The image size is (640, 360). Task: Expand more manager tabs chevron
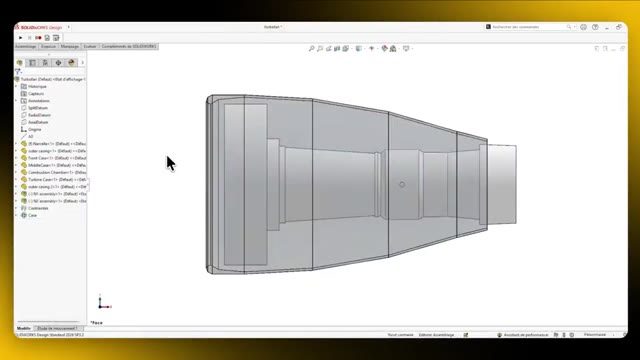click(x=82, y=62)
